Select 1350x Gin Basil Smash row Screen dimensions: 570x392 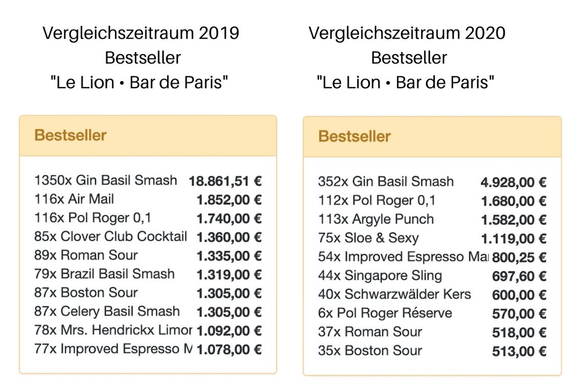pyautogui.click(x=106, y=181)
